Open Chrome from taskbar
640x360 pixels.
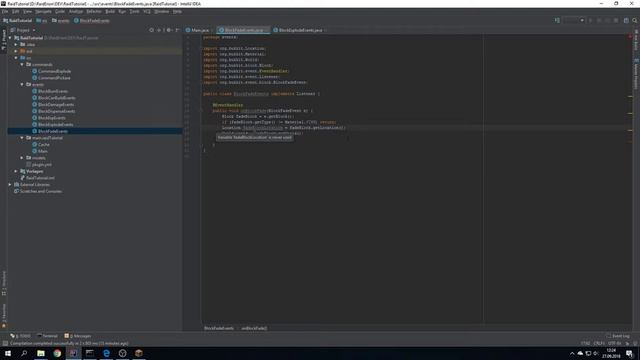click(x=57, y=353)
